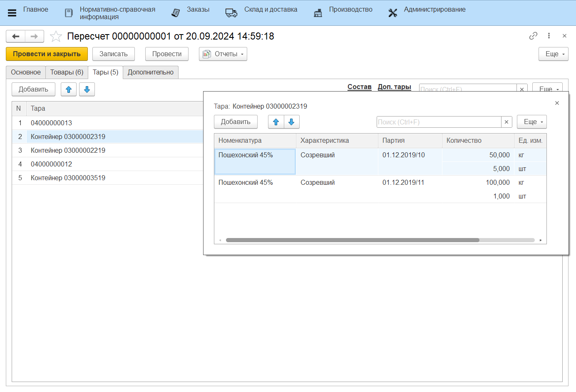Screen dimensions: 576x392
Task: Expand the Отчеты dropdown
Action: 223,54
